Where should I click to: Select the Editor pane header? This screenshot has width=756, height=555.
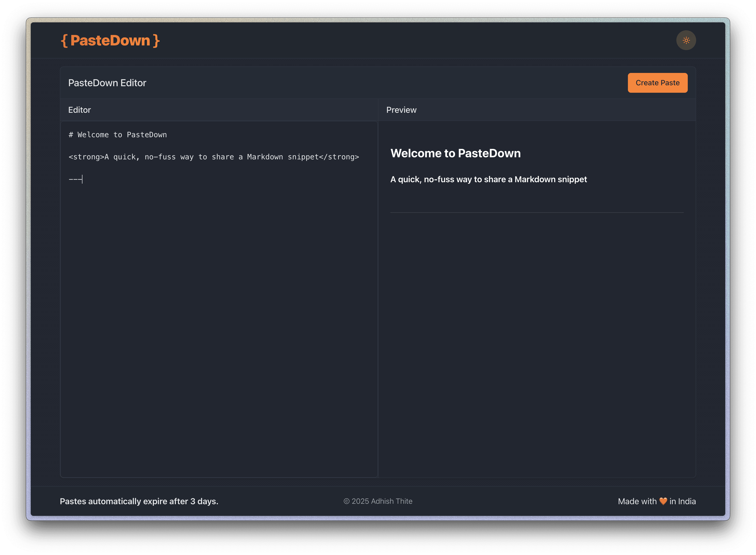click(x=80, y=110)
